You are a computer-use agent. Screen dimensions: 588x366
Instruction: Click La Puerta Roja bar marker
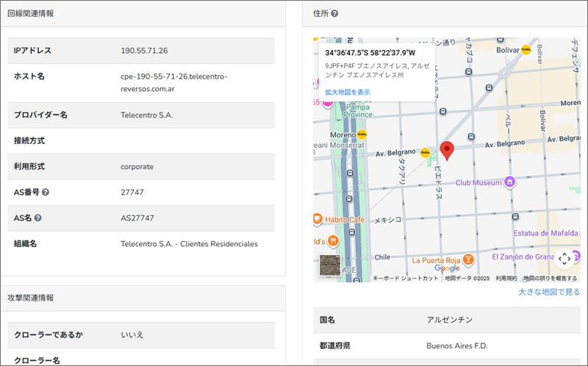click(x=468, y=259)
